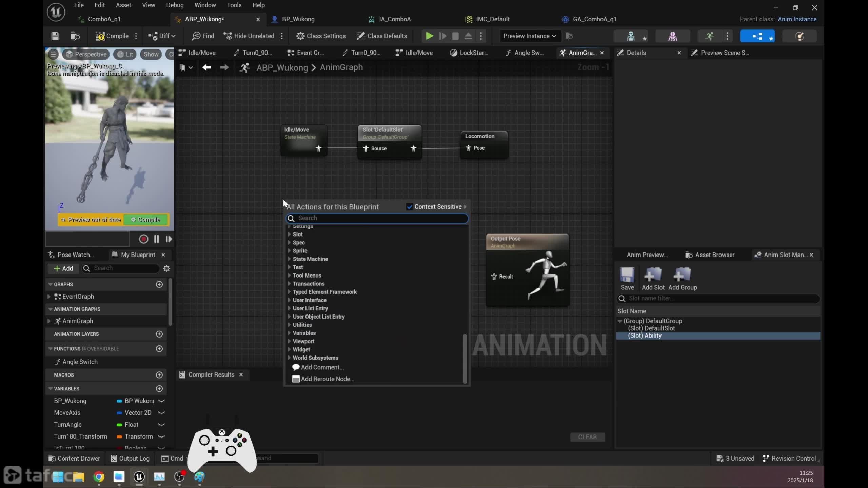This screenshot has height=488, width=868.
Task: Add new animation layer plus icon
Action: click(159, 334)
